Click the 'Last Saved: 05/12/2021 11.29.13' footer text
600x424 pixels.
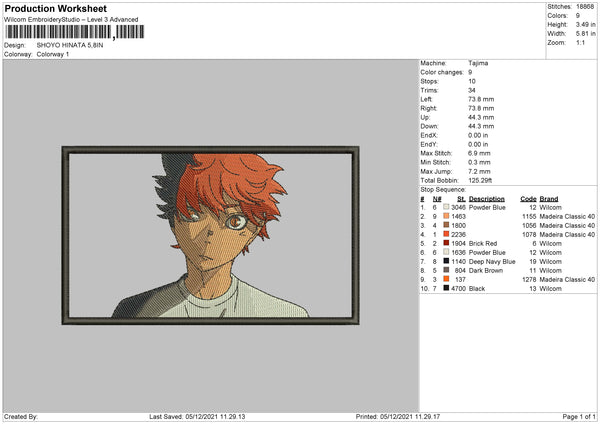coord(197,416)
